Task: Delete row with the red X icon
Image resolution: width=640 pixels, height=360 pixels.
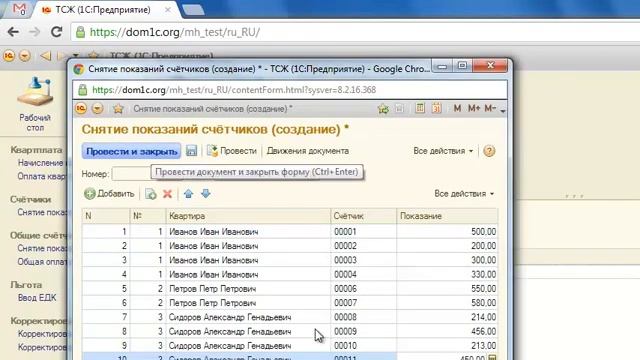Action: (167, 194)
